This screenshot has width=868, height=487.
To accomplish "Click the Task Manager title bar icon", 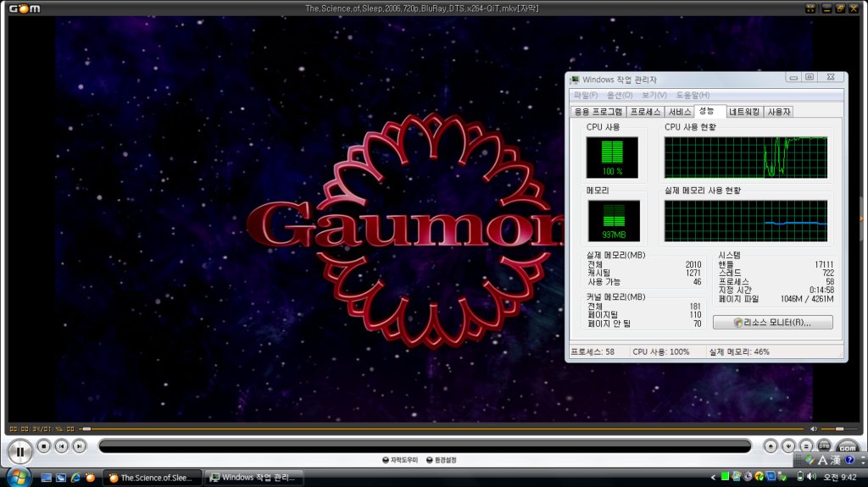I will click(576, 80).
